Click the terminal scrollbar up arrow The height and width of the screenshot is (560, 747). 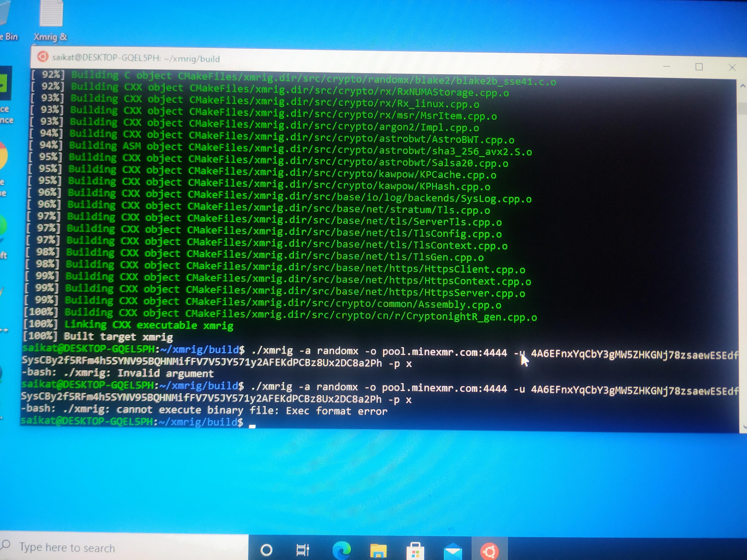point(743,86)
